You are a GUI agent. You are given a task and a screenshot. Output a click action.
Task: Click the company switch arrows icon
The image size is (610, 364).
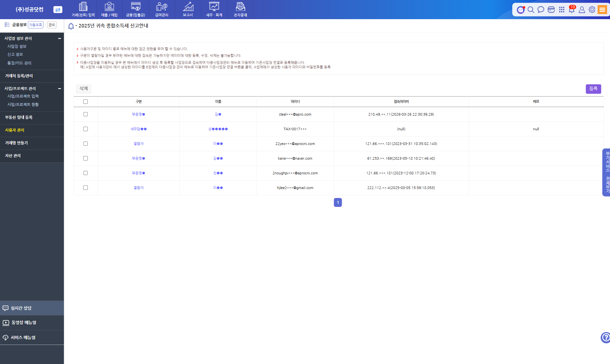58,10
